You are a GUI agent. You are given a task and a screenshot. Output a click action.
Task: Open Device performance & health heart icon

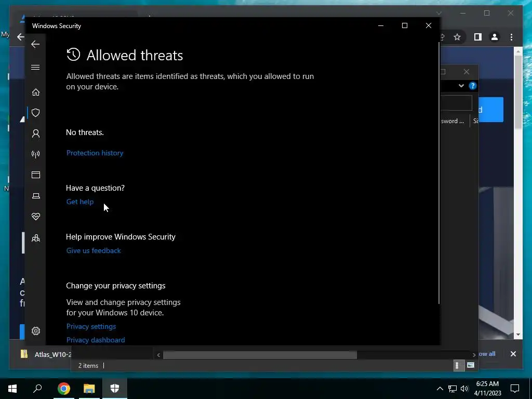36,217
